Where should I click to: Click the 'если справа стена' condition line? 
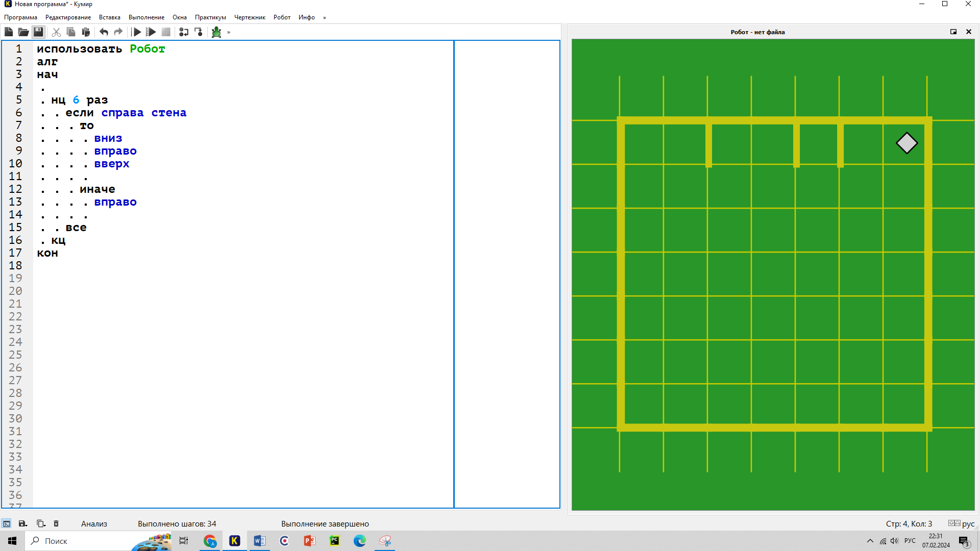tap(126, 113)
